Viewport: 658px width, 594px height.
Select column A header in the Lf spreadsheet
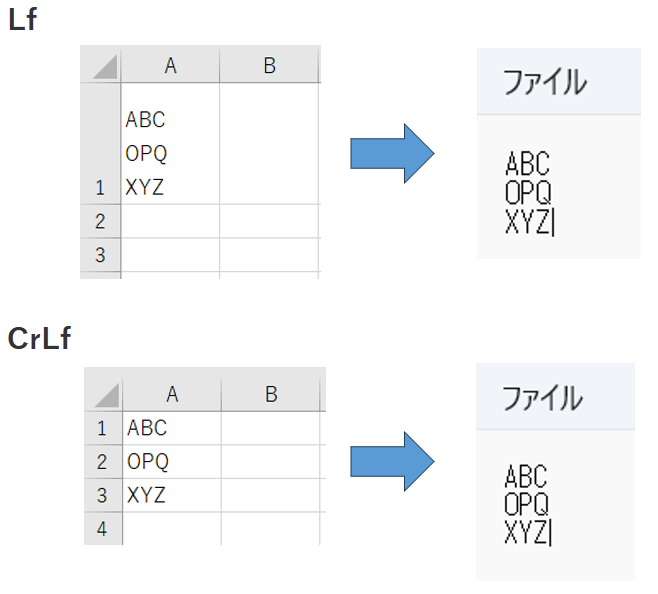pyautogui.click(x=170, y=65)
